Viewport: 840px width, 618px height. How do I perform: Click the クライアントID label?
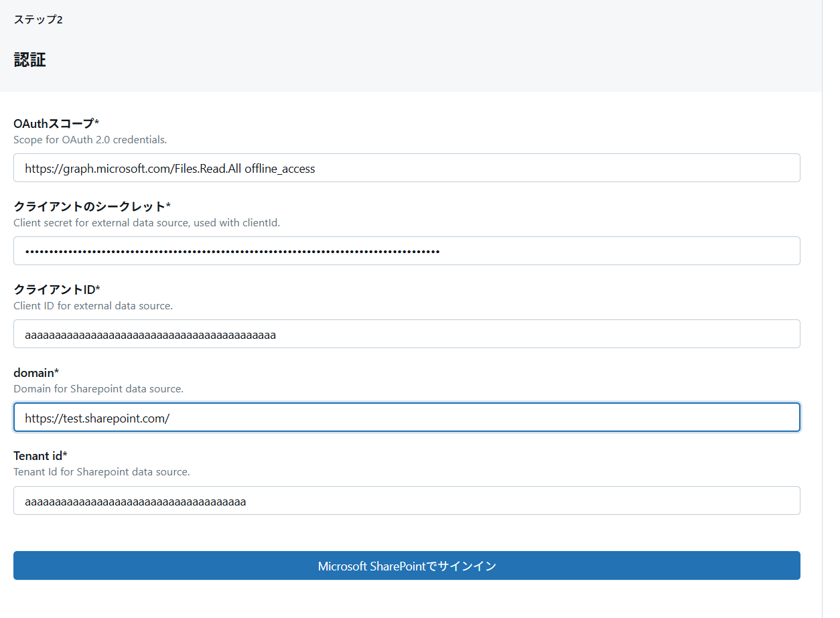[57, 289]
